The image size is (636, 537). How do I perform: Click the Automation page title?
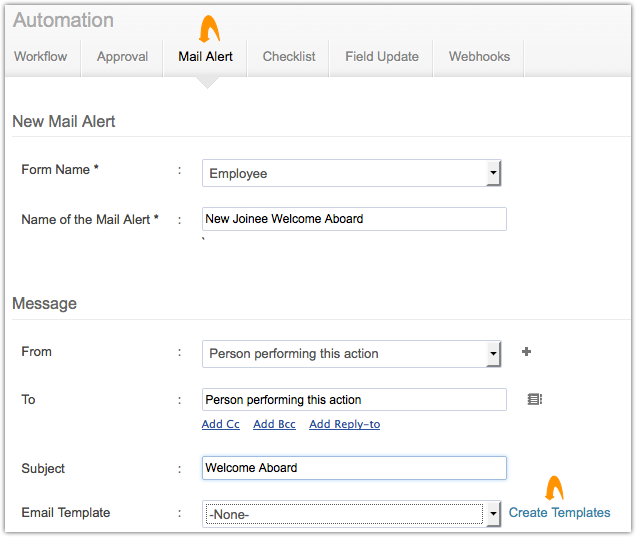[x=63, y=20]
